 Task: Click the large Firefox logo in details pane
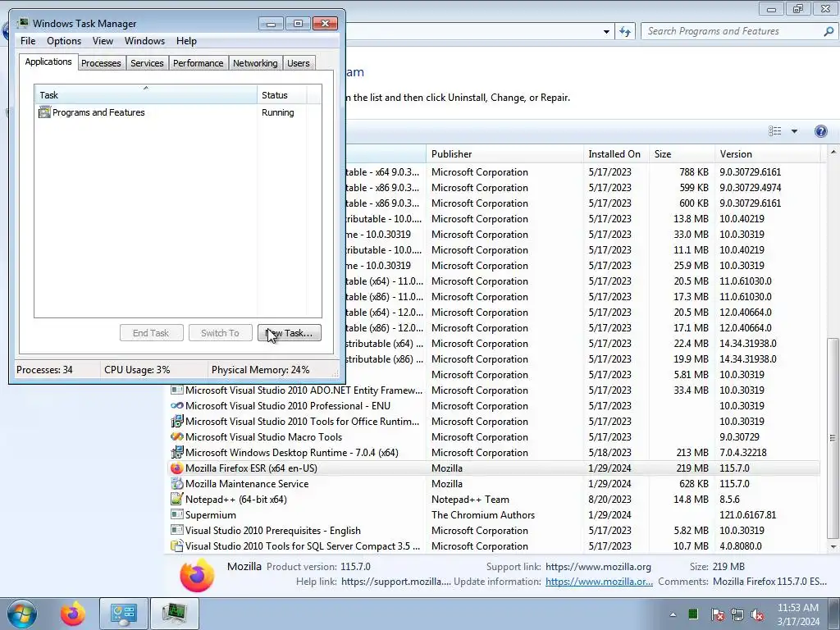(x=197, y=575)
